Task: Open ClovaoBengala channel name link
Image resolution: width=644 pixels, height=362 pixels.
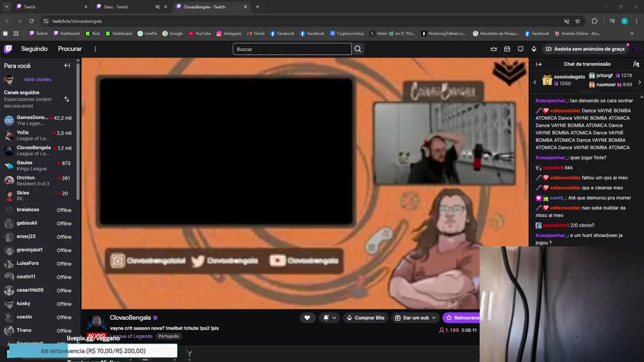Action: pyautogui.click(x=130, y=318)
